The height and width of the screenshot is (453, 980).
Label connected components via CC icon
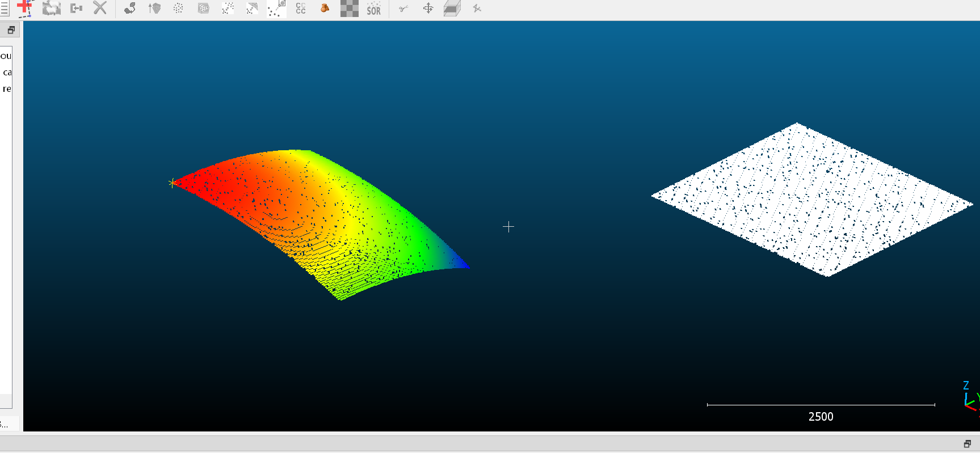(301, 8)
